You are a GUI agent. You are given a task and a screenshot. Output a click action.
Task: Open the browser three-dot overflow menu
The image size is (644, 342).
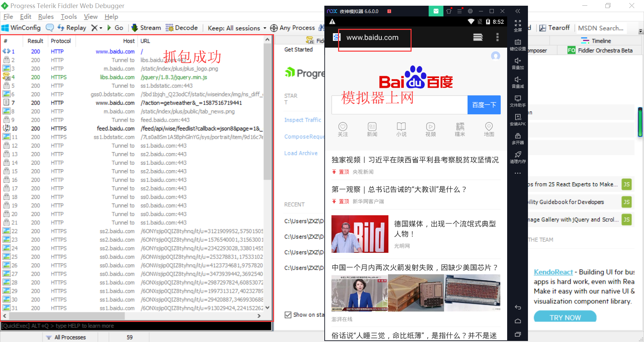[497, 37]
